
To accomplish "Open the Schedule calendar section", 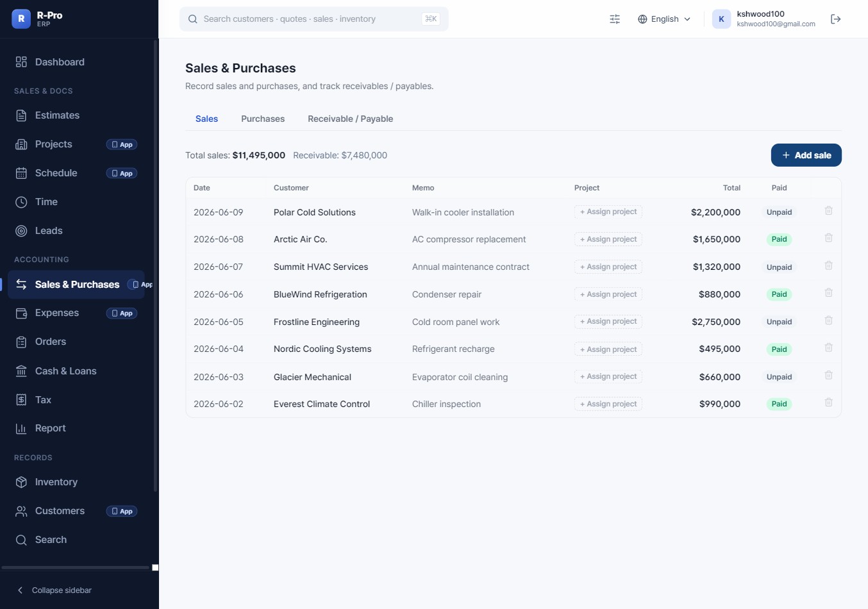I will (x=76, y=173).
